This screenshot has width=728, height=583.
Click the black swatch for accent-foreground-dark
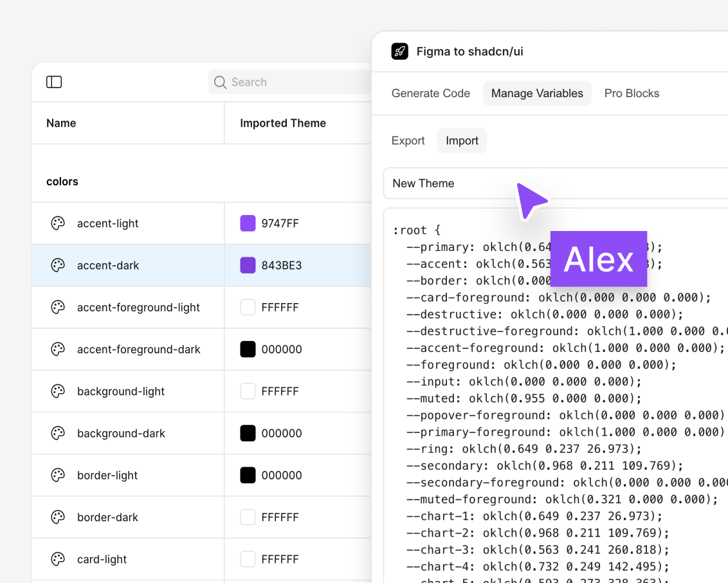tap(248, 349)
